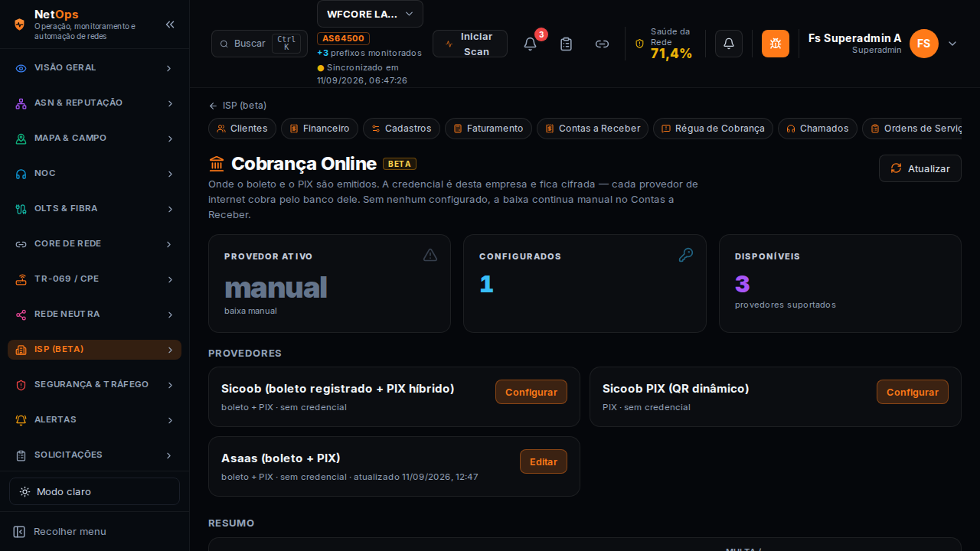Expand the ASN & Reputação section chevron
The image size is (980, 551).
(170, 103)
